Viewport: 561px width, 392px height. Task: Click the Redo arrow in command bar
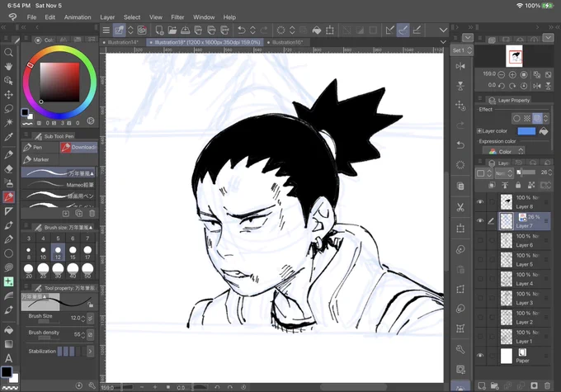pos(264,30)
